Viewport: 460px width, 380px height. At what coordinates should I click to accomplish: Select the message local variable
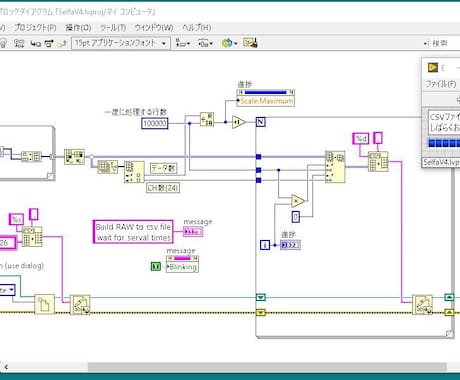coord(193,231)
